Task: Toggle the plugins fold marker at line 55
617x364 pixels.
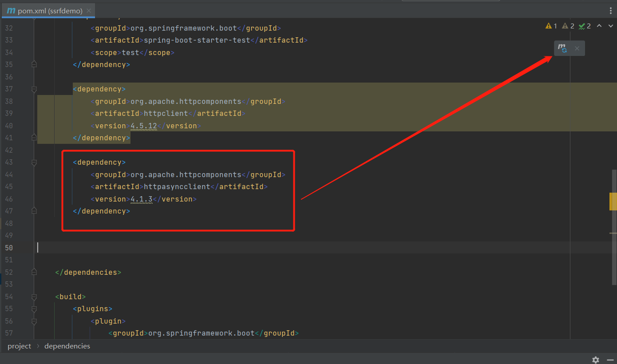Action: click(x=34, y=309)
